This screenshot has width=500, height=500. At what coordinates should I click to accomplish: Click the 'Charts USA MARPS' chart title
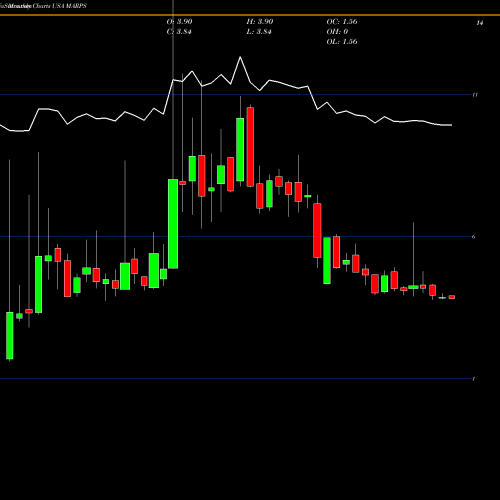point(60,6)
